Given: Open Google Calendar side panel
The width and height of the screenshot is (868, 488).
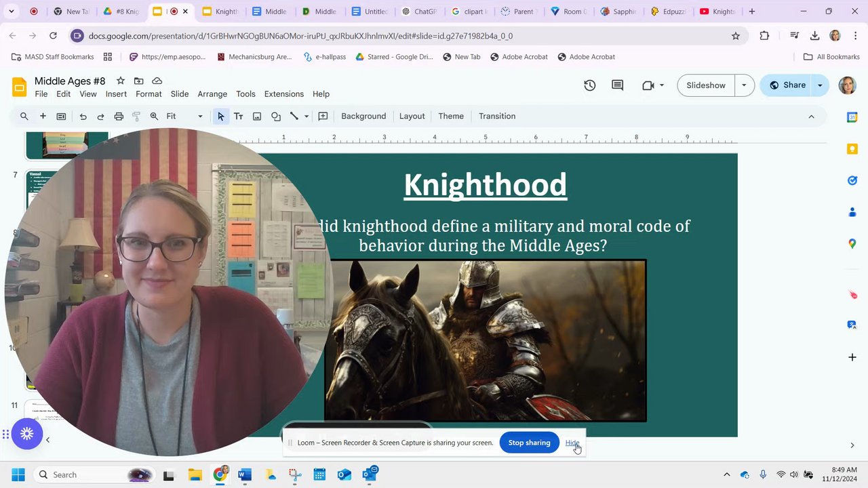Looking at the screenshot, I should pos(852,117).
